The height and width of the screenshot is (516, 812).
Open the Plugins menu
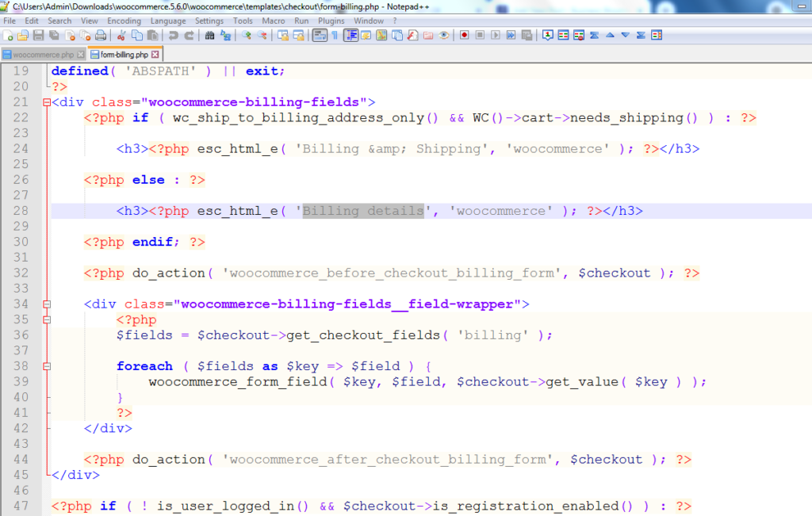tap(331, 21)
